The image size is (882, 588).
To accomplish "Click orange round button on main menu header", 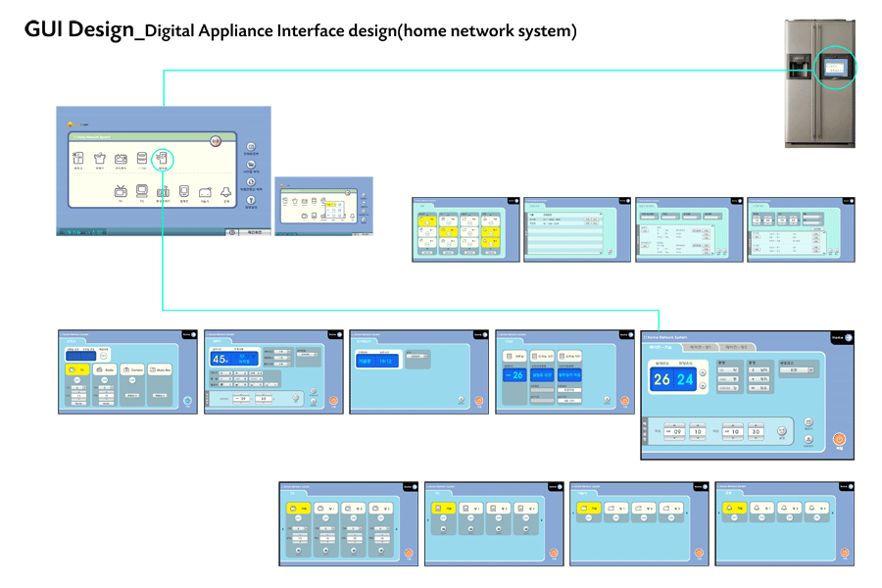I will tap(216, 141).
